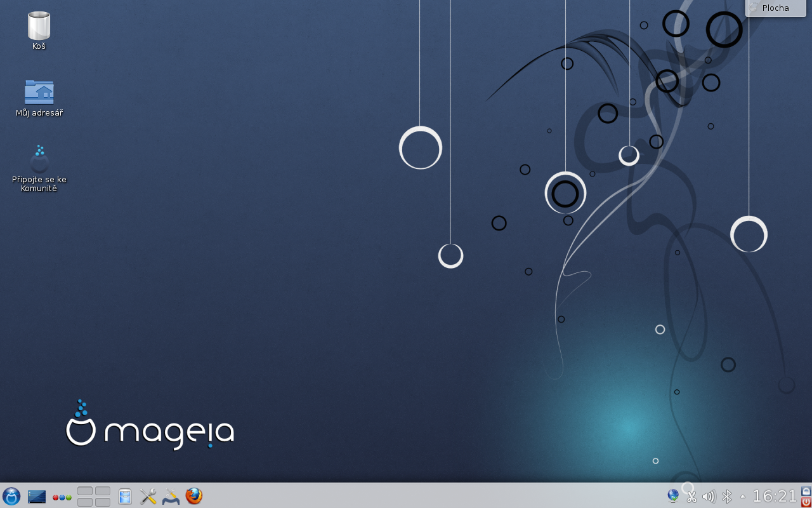Open the Koš trash desktop icon
This screenshot has height=508, width=812.
tap(39, 30)
